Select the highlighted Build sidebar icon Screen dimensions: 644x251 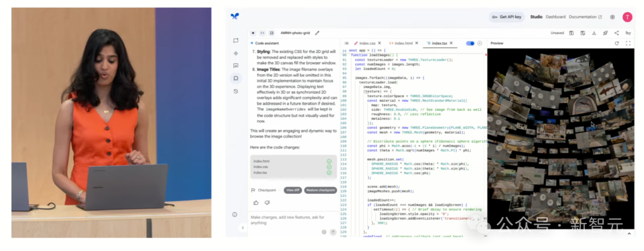coord(236,78)
